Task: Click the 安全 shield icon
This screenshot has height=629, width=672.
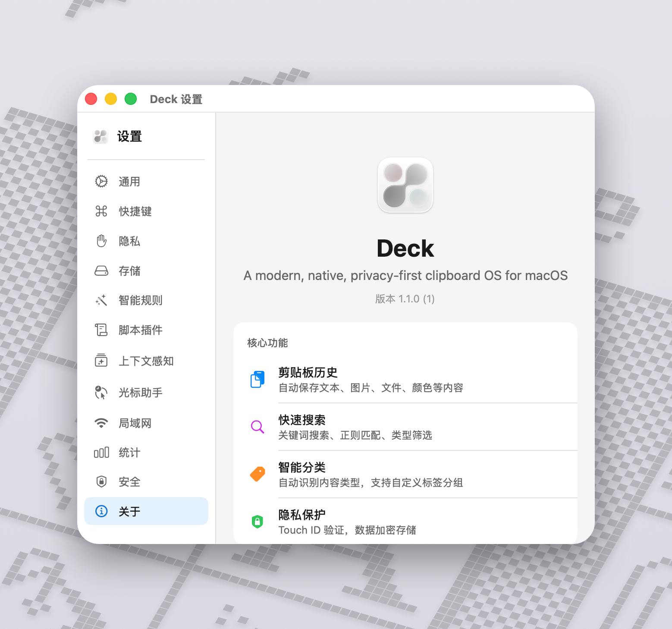Action: (x=101, y=482)
